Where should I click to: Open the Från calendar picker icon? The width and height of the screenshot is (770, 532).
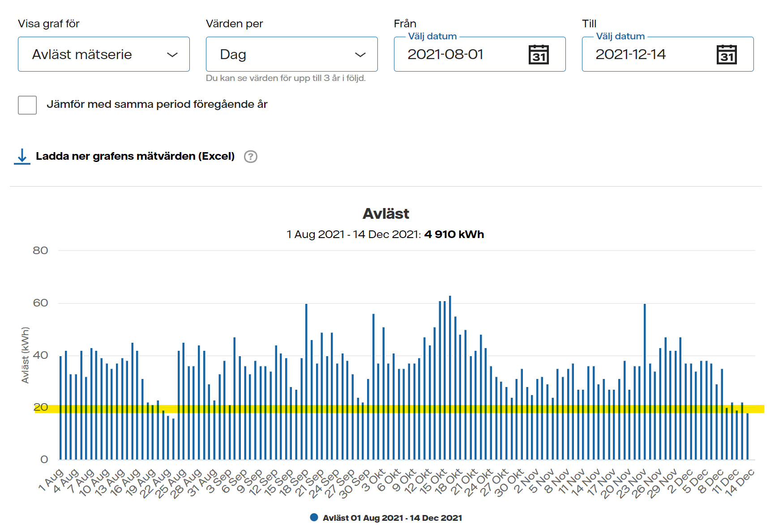click(x=539, y=55)
